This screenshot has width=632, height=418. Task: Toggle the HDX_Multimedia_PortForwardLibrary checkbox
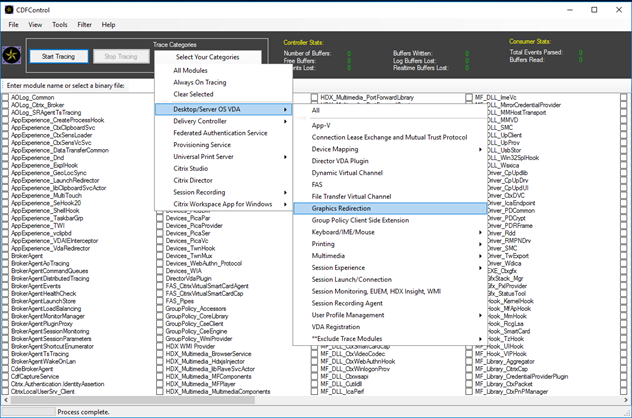(315, 98)
